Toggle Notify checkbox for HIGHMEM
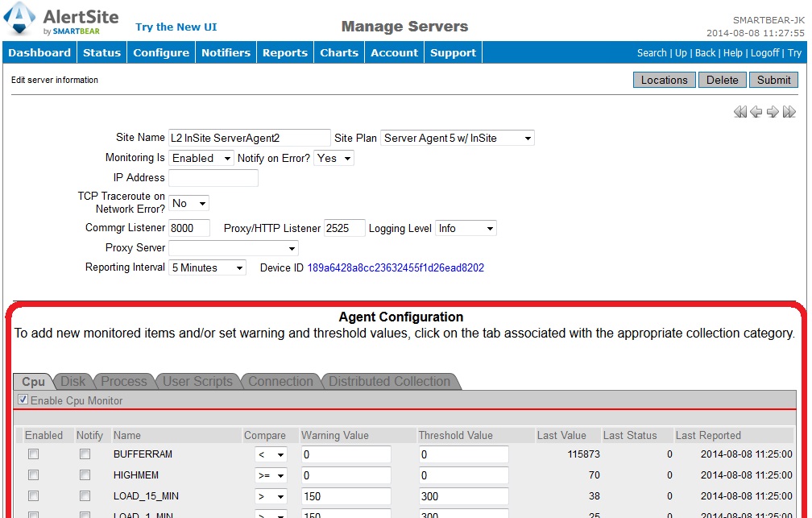This screenshot has width=812, height=518. pyautogui.click(x=85, y=475)
